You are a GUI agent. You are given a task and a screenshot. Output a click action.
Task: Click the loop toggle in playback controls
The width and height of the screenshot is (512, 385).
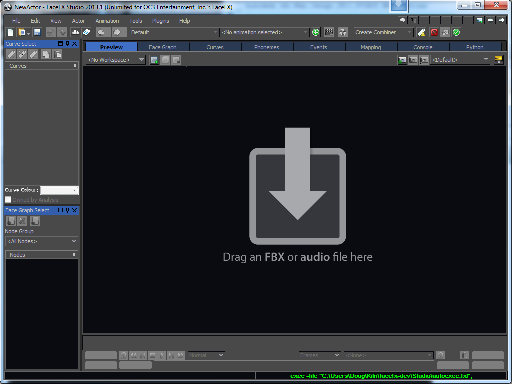tap(123, 355)
